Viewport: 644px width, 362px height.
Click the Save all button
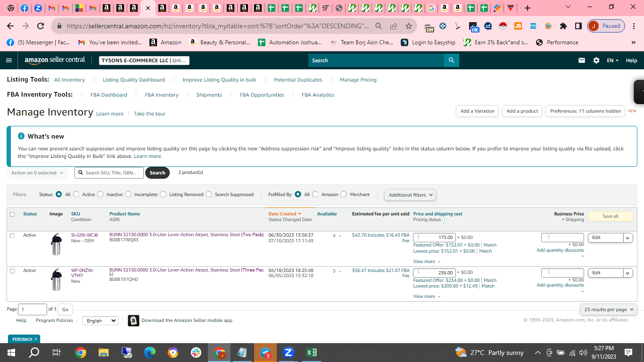coord(611,216)
